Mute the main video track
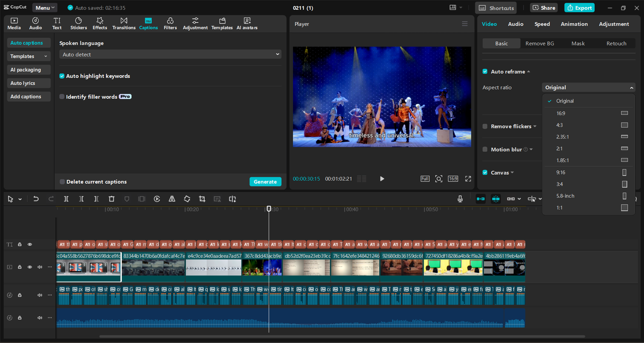644x343 pixels. [40, 267]
